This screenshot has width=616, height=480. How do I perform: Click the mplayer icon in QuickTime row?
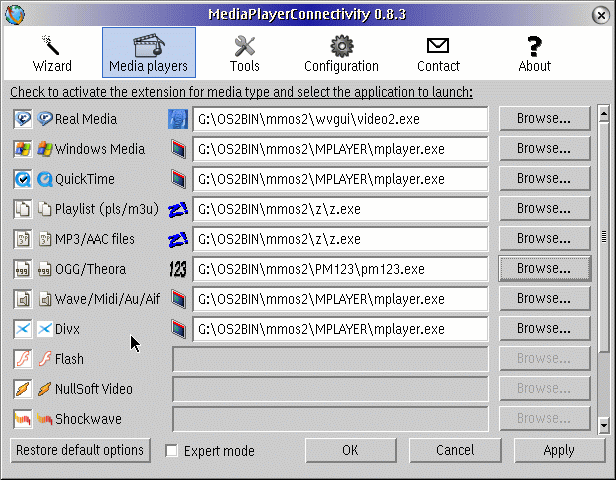pyautogui.click(x=178, y=179)
